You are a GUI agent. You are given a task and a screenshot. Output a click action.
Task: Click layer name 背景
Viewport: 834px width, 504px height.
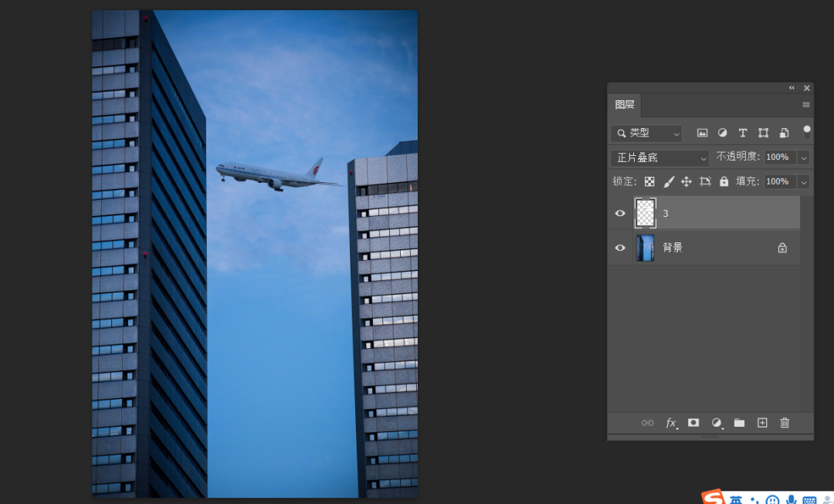pos(673,247)
